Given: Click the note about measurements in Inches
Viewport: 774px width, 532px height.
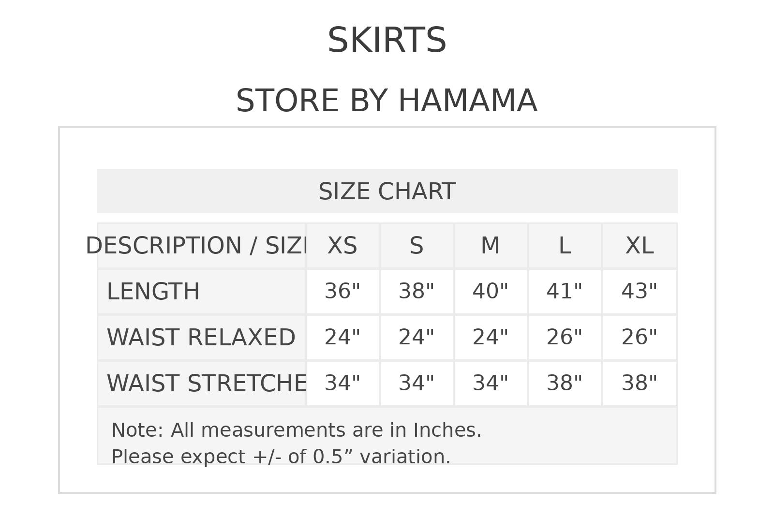Looking at the screenshot, I should tap(297, 430).
